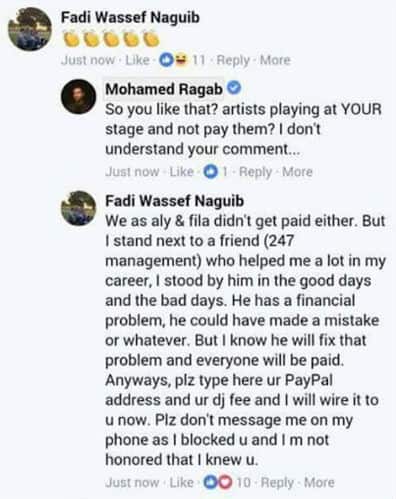Open Fadi Wassef Naguib's top profile picture
Screen dimensions: 396x499
[30, 29]
